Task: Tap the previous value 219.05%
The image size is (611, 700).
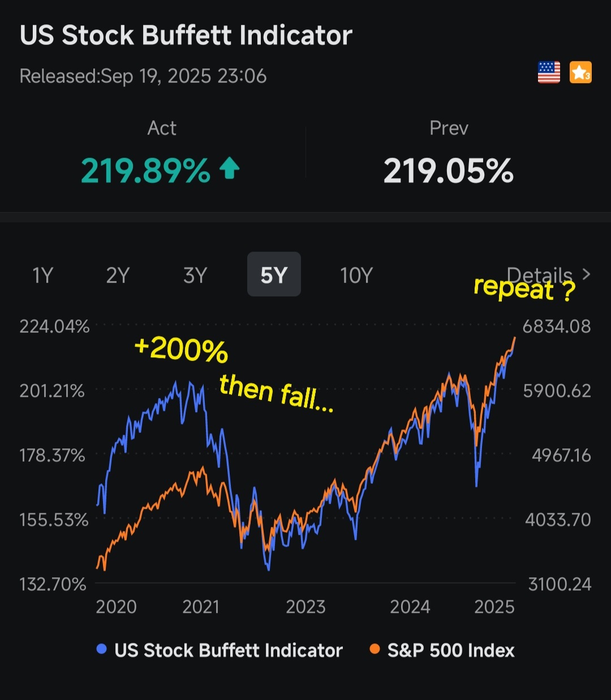Action: click(448, 171)
